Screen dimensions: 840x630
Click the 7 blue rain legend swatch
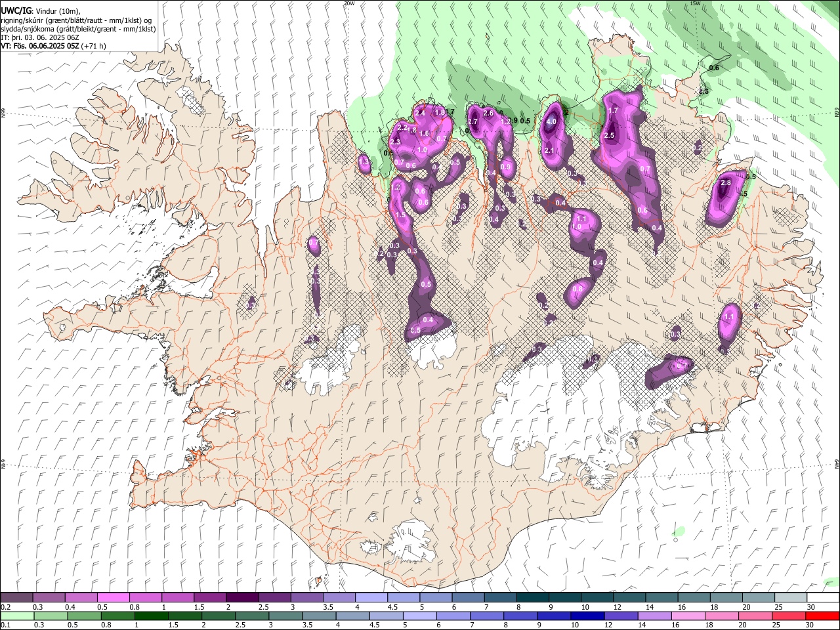(487, 616)
